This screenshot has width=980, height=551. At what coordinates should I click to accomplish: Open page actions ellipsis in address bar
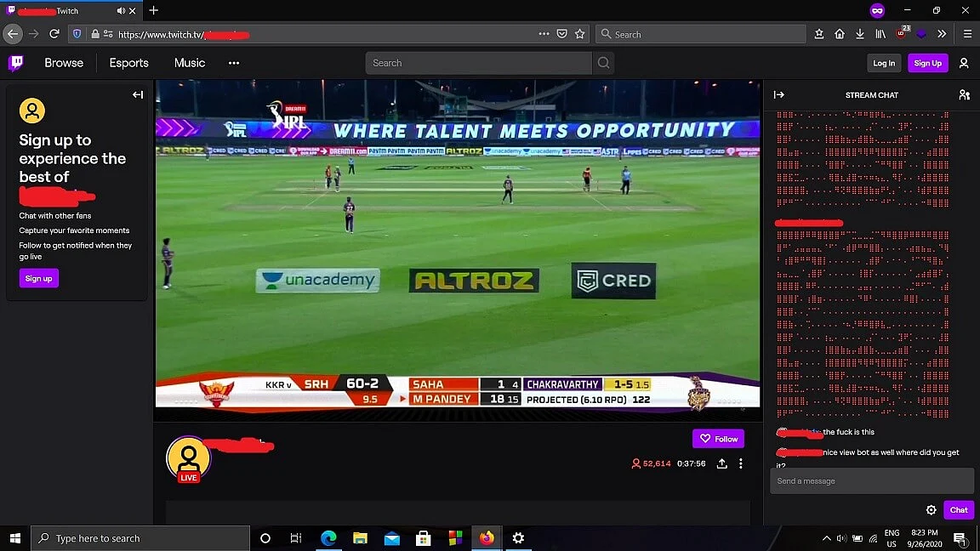544,34
